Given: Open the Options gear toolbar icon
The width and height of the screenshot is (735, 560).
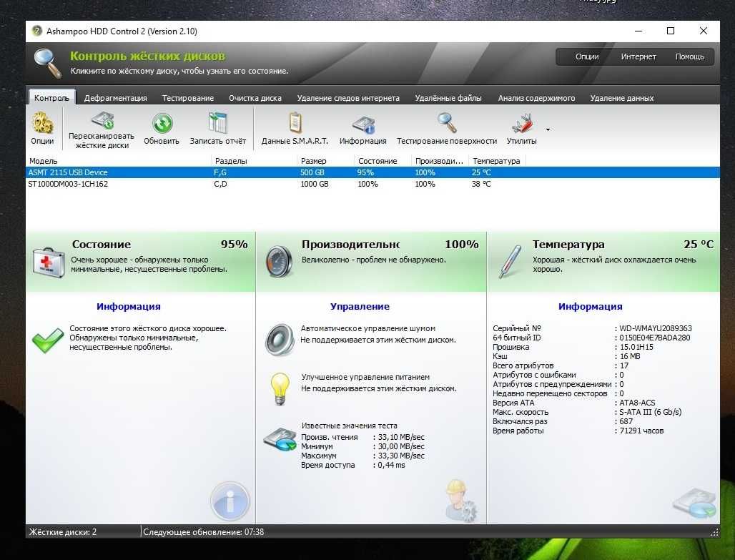Looking at the screenshot, I should 42,123.
